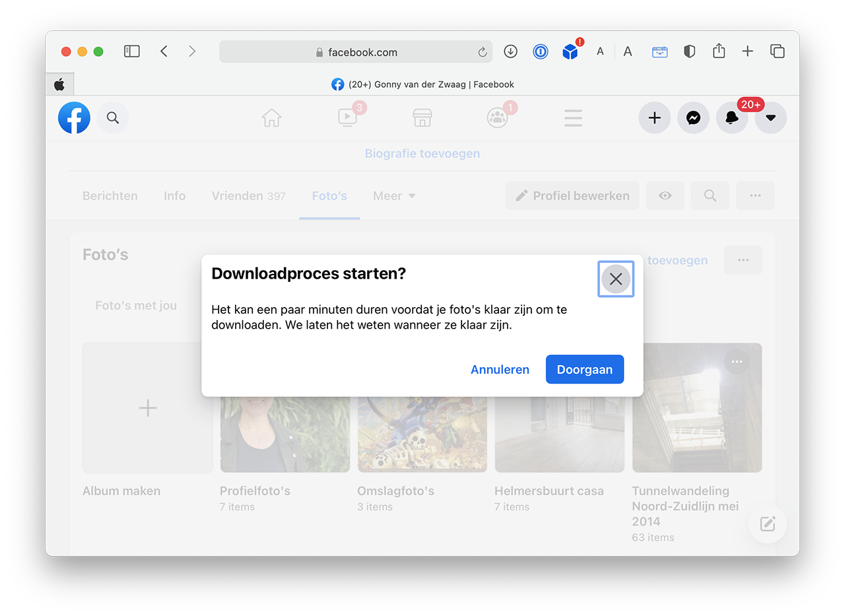Open the Facebook search icon
The image size is (845, 616).
coord(113,118)
